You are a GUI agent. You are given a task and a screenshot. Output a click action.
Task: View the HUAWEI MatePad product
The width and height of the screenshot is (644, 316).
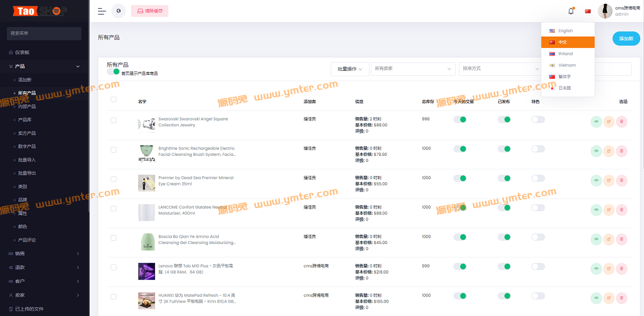(x=596, y=298)
